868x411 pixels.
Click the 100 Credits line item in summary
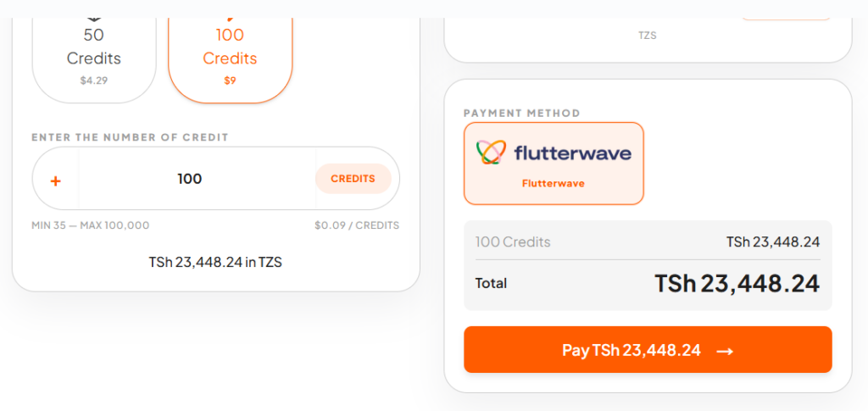click(x=514, y=242)
